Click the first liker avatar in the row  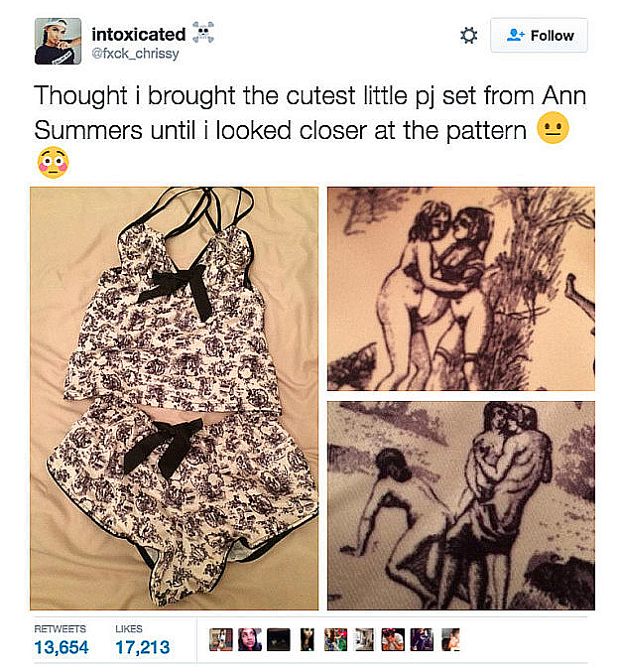coord(221,640)
